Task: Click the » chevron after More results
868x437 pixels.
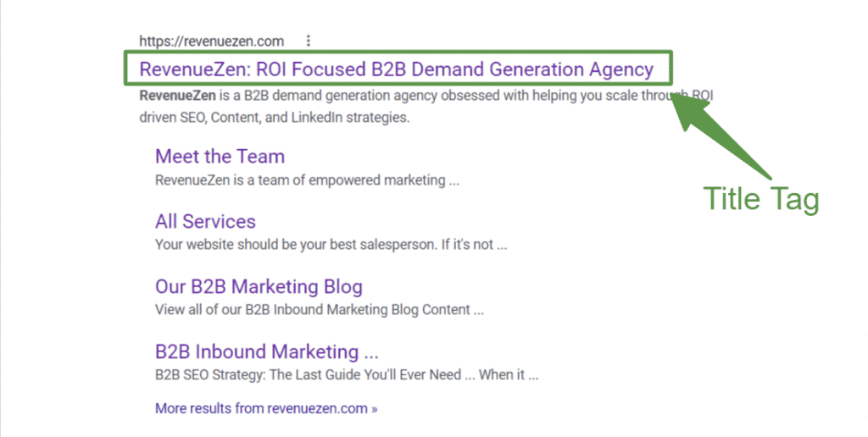Action: (x=375, y=409)
